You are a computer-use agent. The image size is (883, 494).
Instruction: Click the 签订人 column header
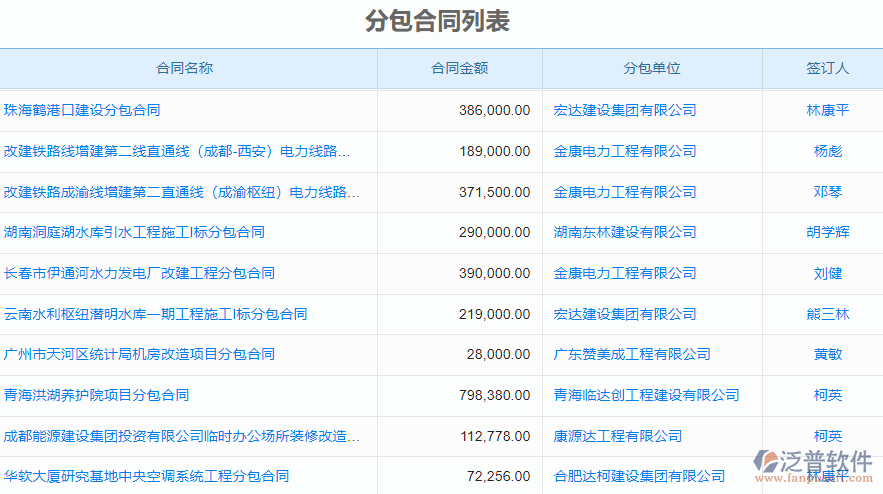827,68
